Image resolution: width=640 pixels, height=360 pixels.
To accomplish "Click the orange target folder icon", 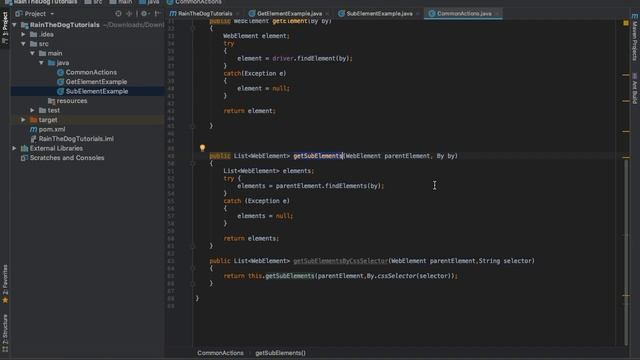I will 33,120.
